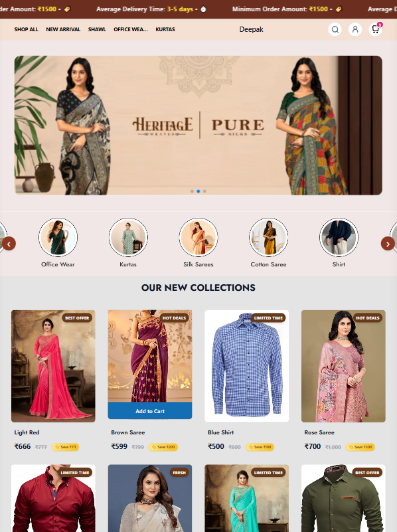Select the Office Wear category circle

click(x=58, y=237)
